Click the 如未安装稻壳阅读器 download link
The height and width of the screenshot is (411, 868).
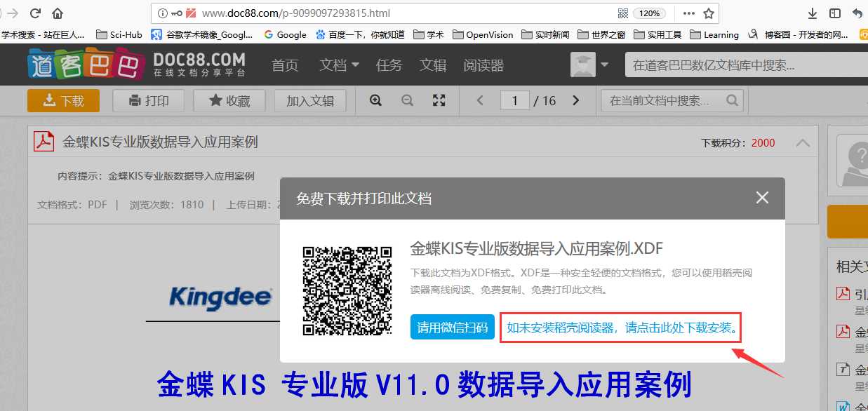[622, 328]
